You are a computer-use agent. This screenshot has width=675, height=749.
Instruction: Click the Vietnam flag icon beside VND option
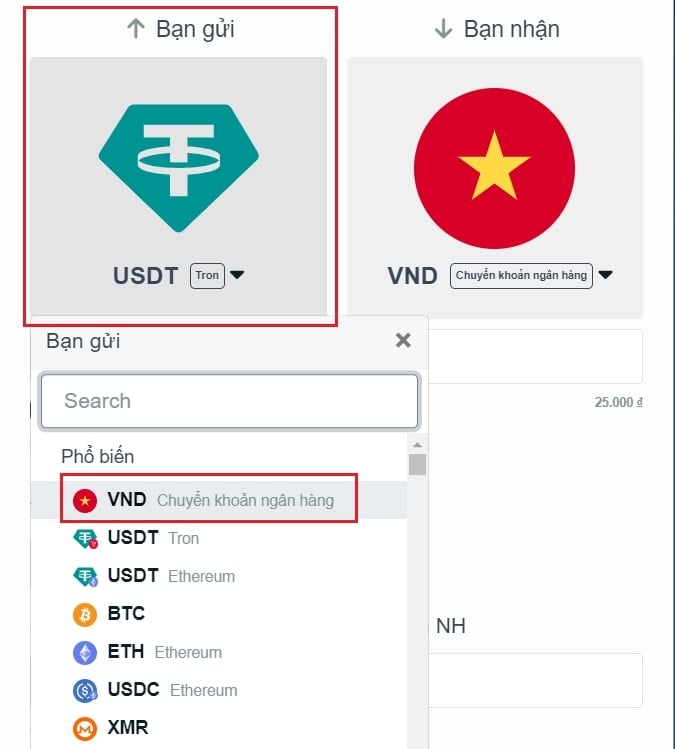(85, 501)
